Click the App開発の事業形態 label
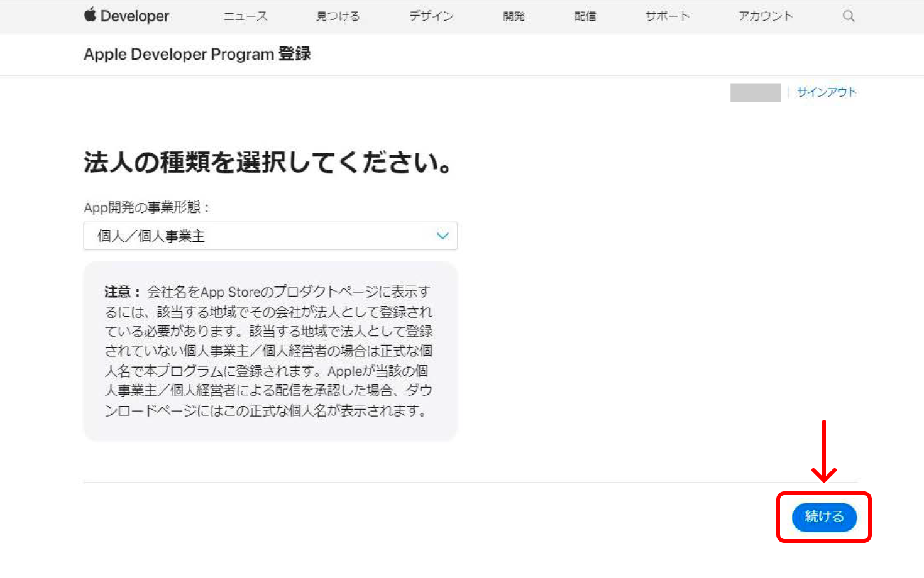 coord(146,207)
